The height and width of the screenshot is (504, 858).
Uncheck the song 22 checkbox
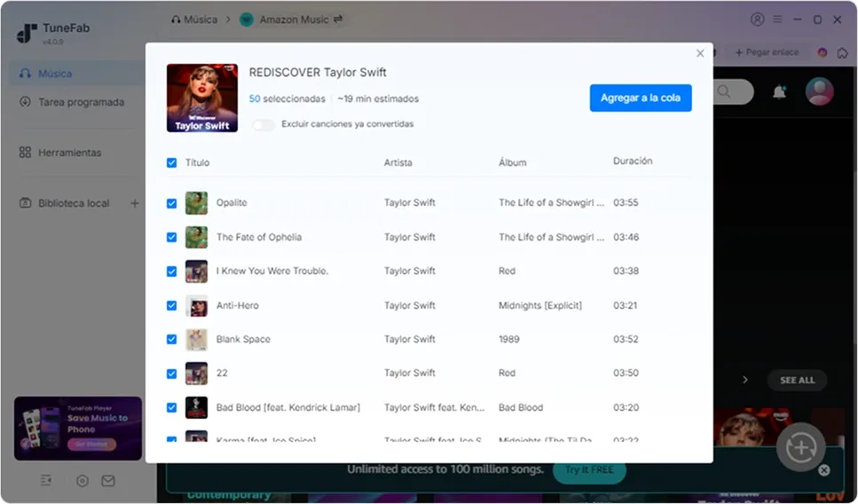[x=172, y=374]
